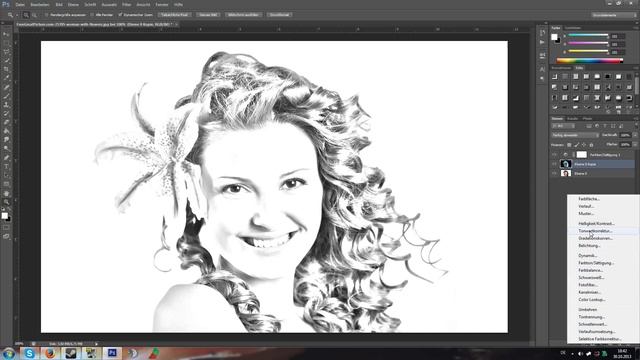The width and height of the screenshot is (640, 360).
Task: Toggle 'Fenstergröße anpassen' checkbox
Action: tap(47, 15)
